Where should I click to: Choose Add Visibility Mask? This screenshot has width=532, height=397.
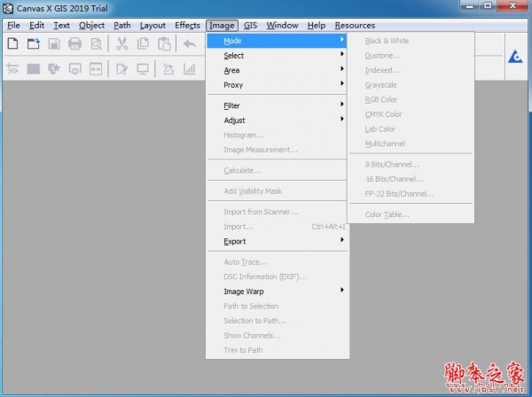[277, 191]
